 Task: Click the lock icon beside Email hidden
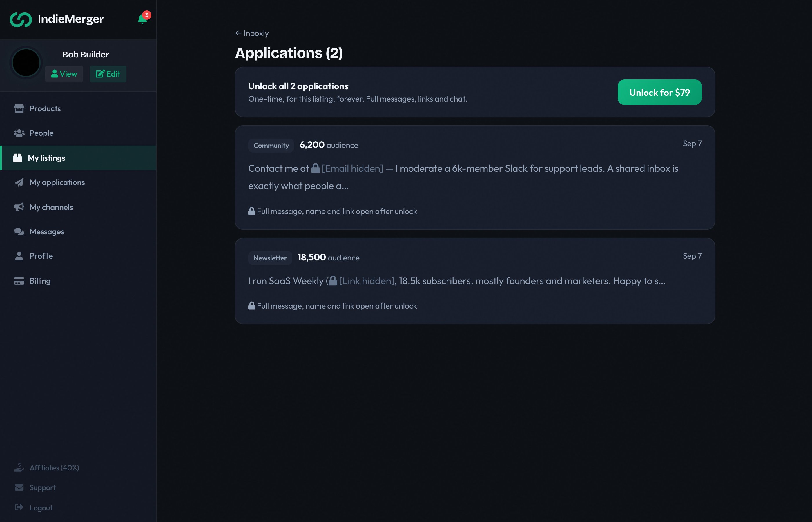pos(316,168)
